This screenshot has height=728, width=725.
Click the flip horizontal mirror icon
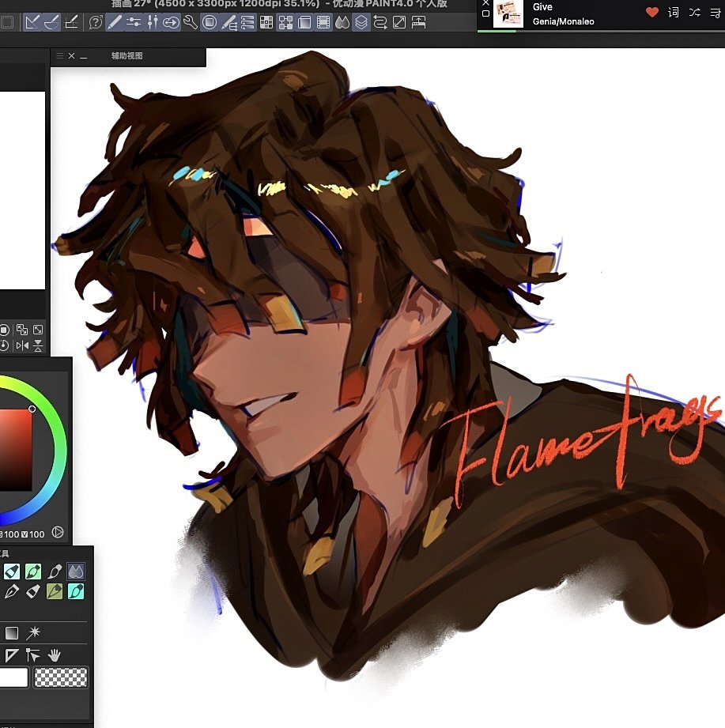(22, 345)
